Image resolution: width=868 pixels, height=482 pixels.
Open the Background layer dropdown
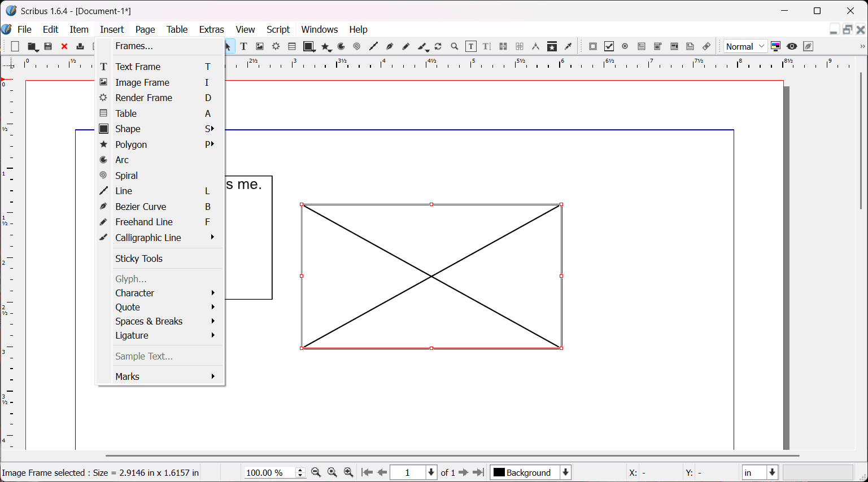[531, 472]
